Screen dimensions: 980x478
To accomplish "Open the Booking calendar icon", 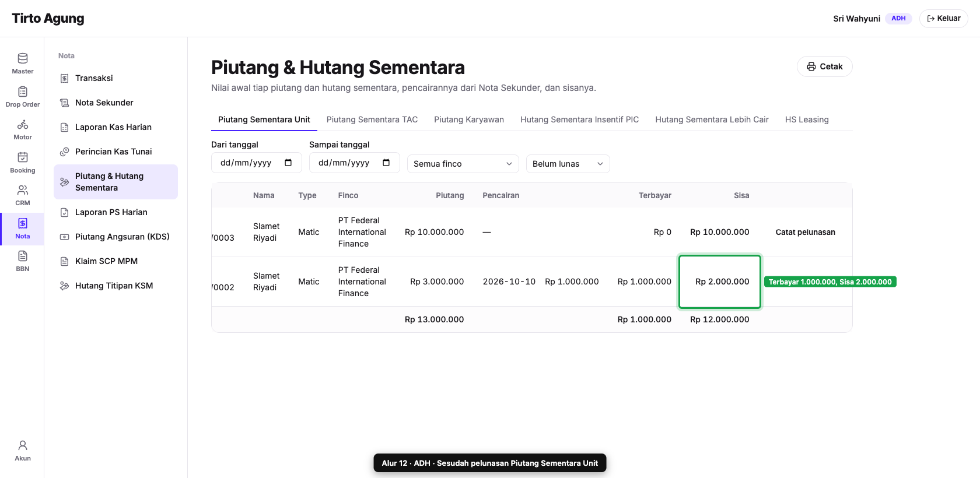I will tap(23, 157).
